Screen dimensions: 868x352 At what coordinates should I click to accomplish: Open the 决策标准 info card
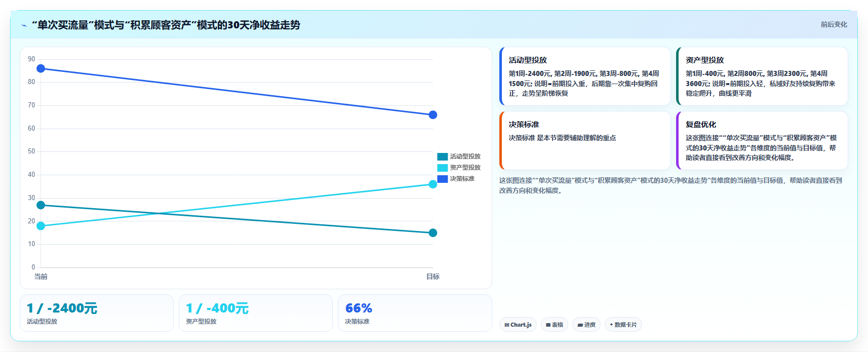[585, 141]
